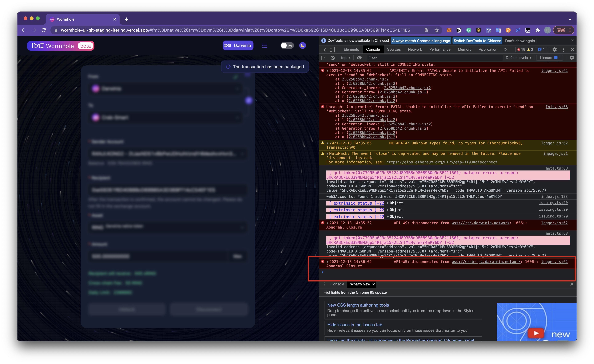Viewport: 594px width, 364px height.
Task: Expand more DevTools tabs chevron
Action: point(505,50)
